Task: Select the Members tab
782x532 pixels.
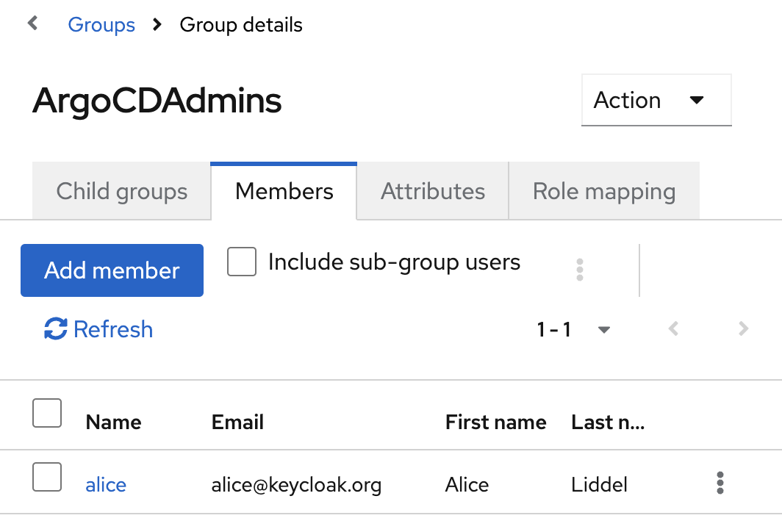Action: click(x=284, y=191)
